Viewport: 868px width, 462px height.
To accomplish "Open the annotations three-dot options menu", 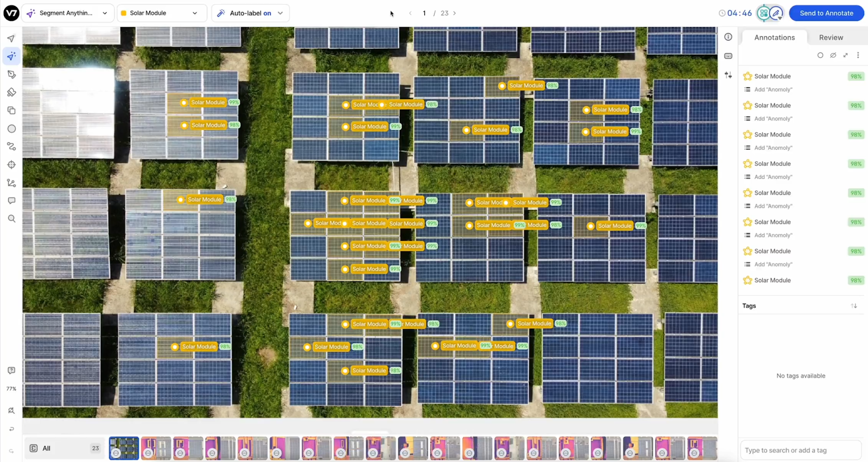I will click(858, 55).
